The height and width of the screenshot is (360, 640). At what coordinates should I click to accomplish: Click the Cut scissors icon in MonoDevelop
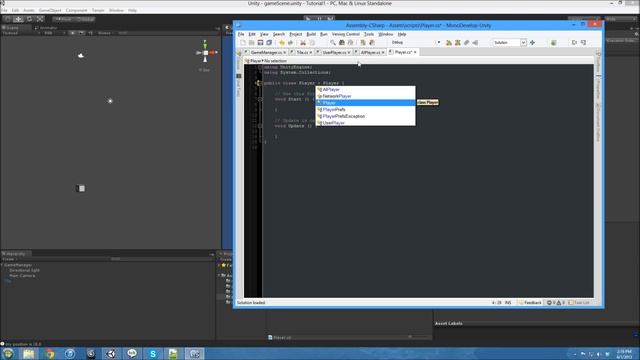pyautogui.click(x=303, y=42)
